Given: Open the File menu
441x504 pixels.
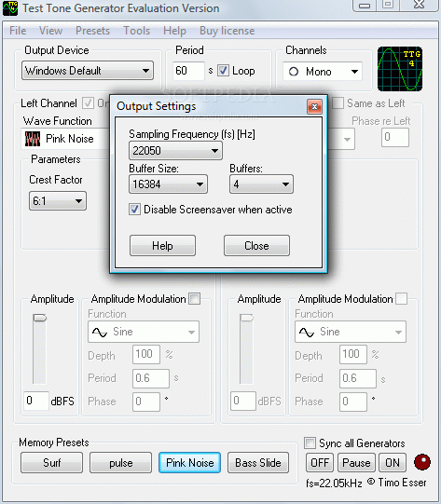Looking at the screenshot, I should [18, 31].
